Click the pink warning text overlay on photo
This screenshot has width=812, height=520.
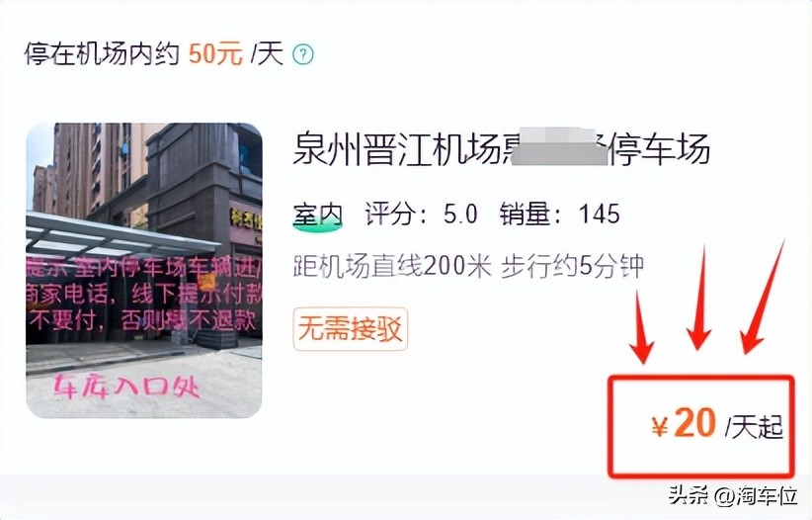(x=144, y=294)
